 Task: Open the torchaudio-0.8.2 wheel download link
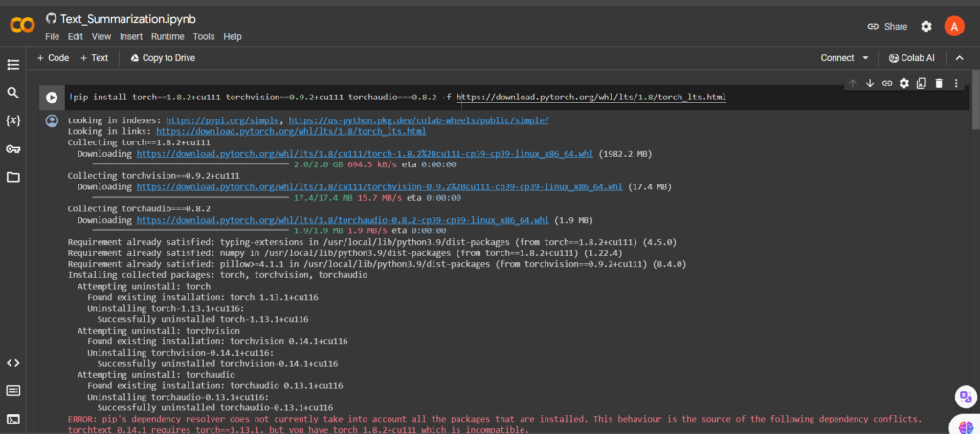(x=343, y=220)
